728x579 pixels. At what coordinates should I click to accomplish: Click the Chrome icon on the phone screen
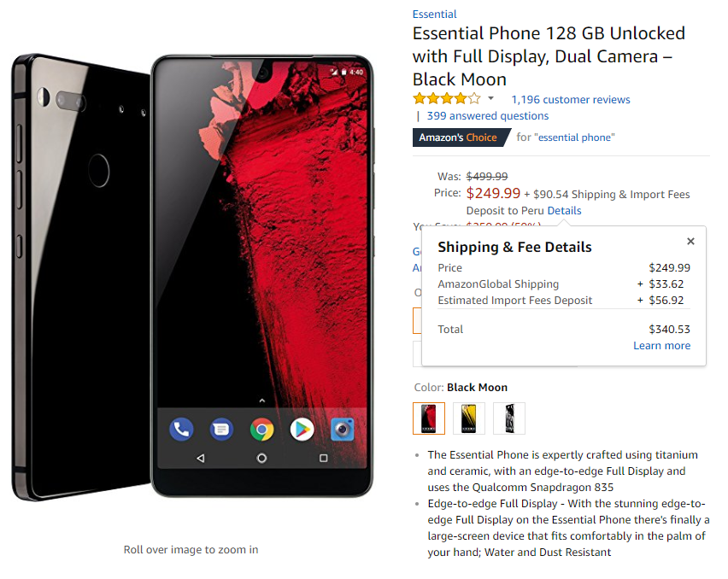pos(261,430)
